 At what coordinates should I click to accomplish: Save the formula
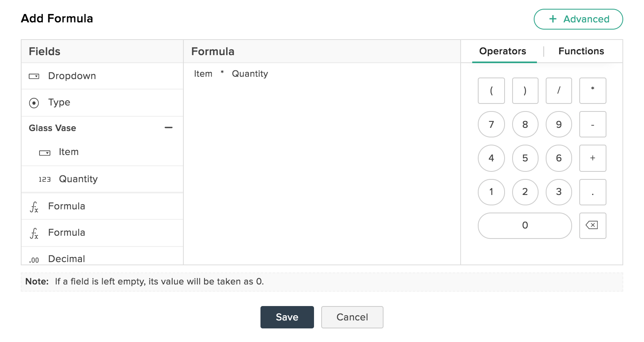coord(287,317)
